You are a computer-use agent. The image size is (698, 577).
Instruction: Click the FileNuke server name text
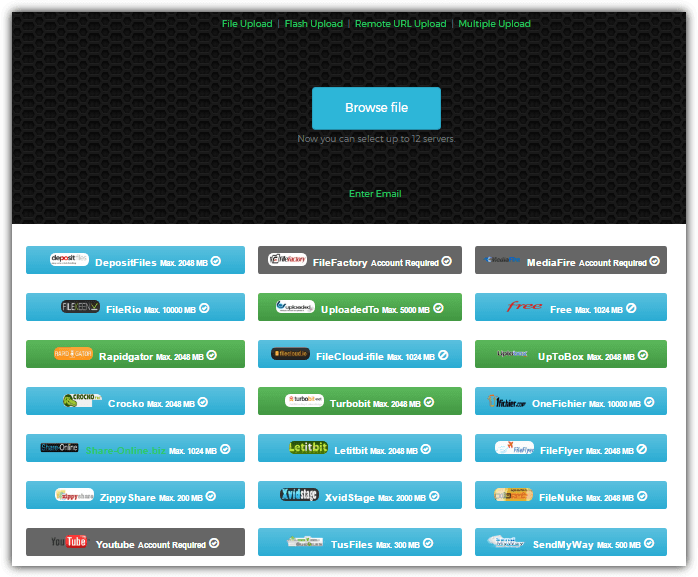click(x=561, y=497)
